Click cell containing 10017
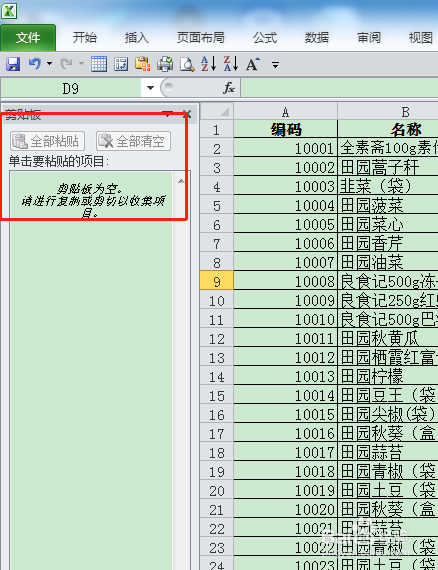Viewport: 438px width, 570px height. pos(285,452)
